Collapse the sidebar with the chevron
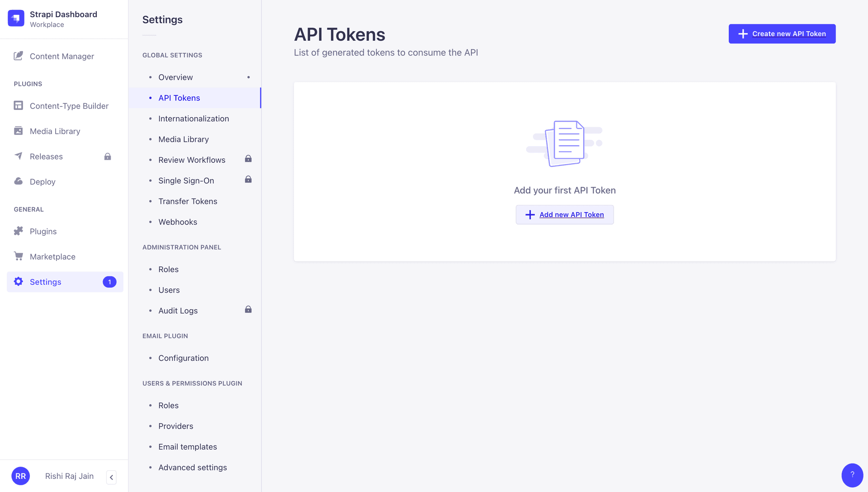 pyautogui.click(x=111, y=477)
